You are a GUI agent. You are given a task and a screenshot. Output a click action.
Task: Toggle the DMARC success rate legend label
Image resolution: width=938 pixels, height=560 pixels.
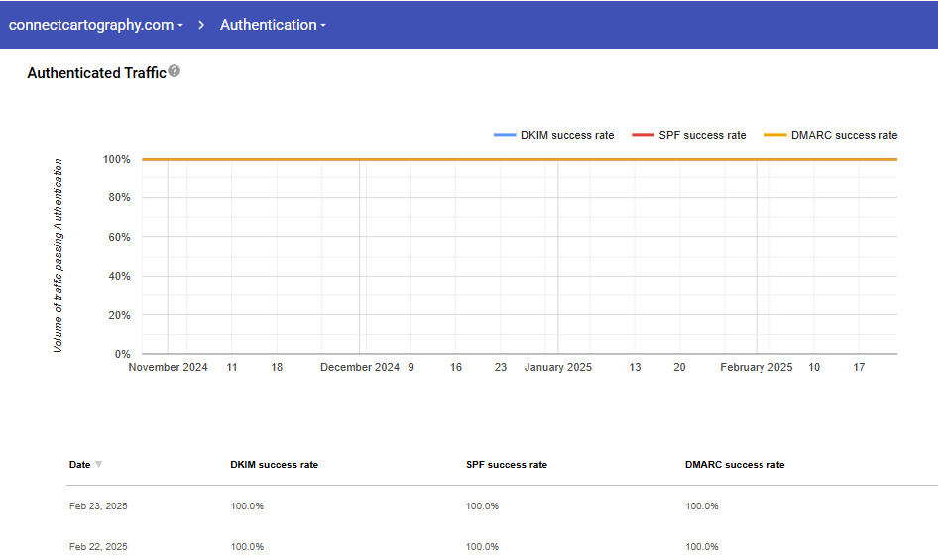click(x=844, y=135)
